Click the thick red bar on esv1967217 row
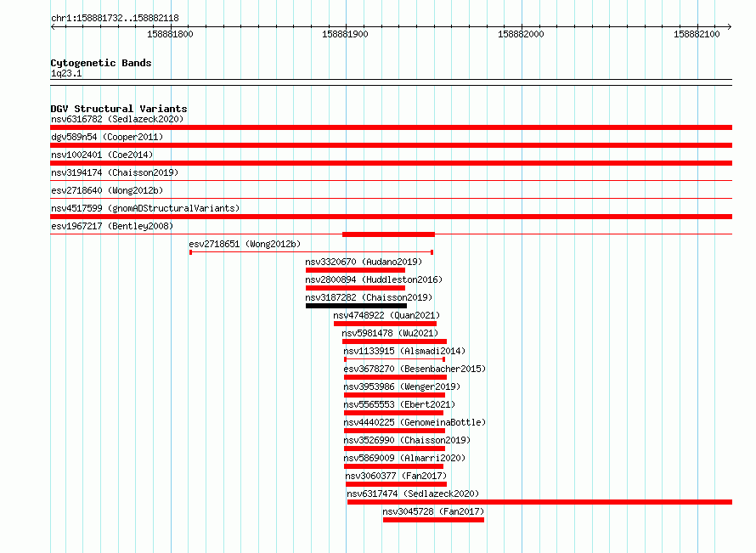Screen dimensions: 756x553 [388, 234]
